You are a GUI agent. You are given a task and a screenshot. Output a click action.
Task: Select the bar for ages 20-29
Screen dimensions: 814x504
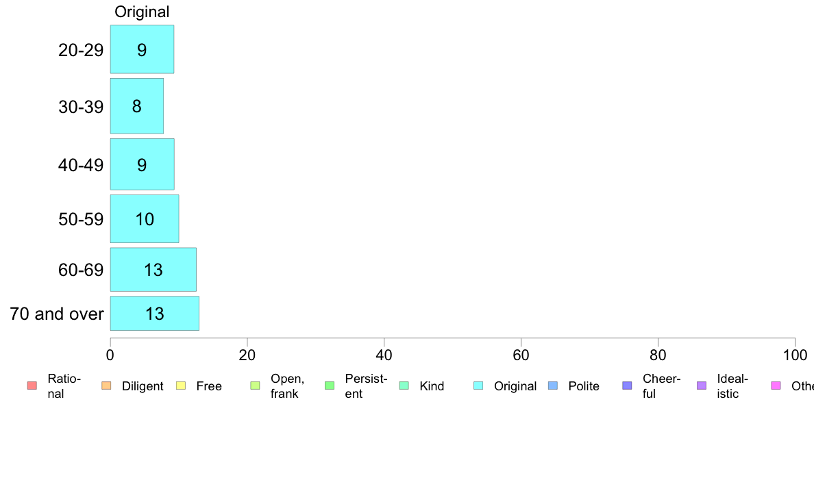(x=142, y=49)
